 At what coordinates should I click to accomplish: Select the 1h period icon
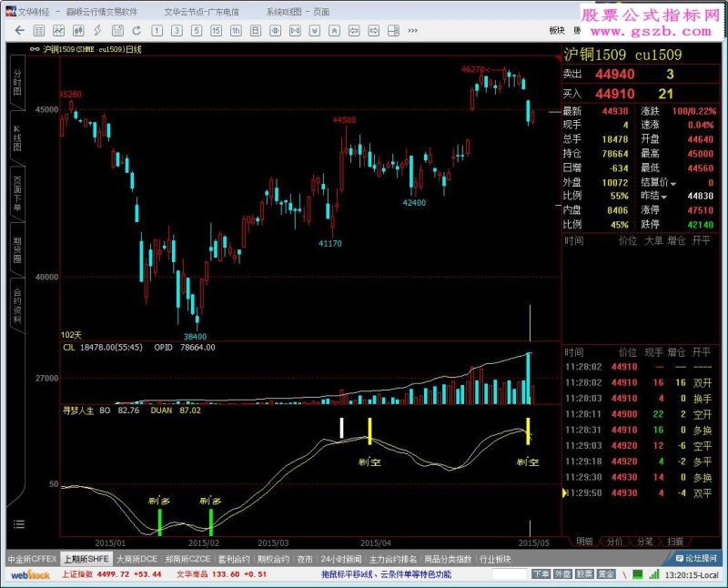tap(236, 31)
